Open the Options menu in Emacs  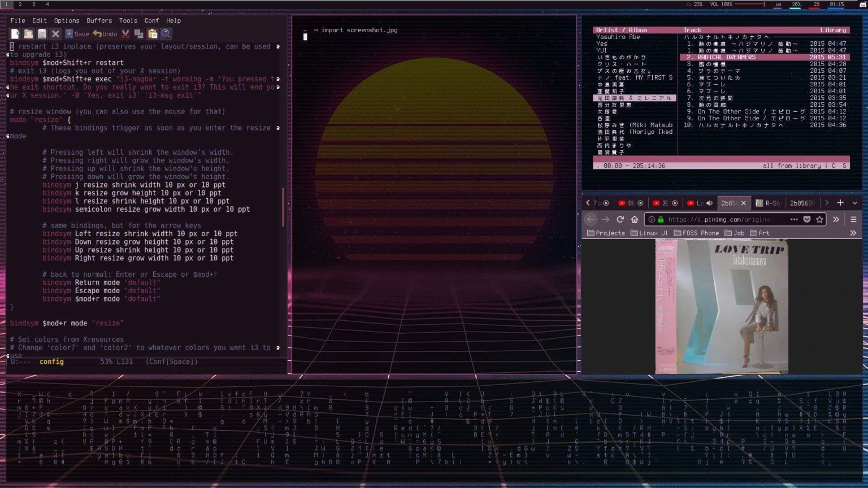pyautogui.click(x=67, y=20)
